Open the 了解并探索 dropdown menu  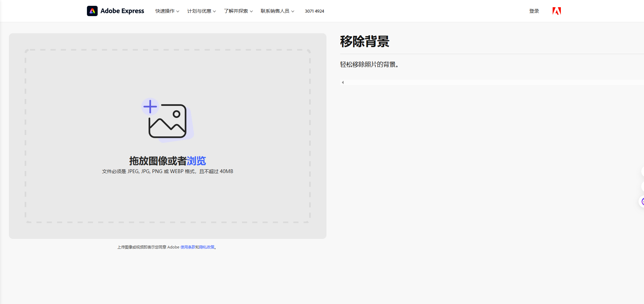(239, 11)
